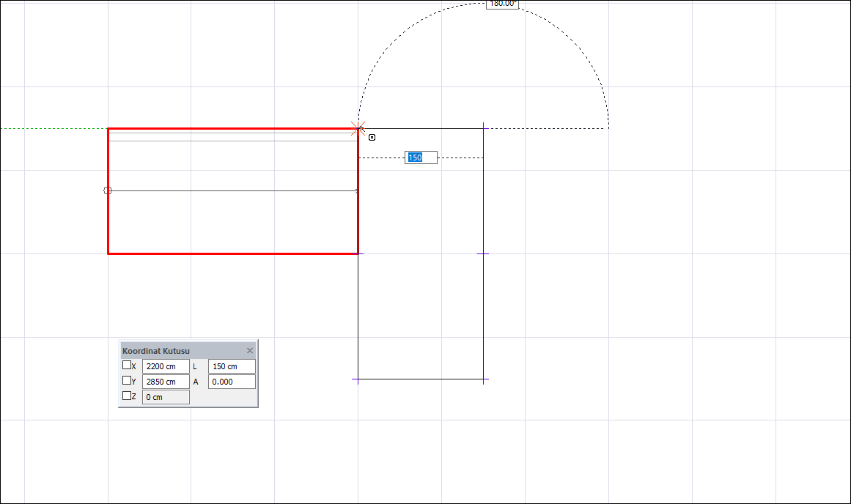Click the purple tick at bottom-right rectangle corner

(484, 380)
